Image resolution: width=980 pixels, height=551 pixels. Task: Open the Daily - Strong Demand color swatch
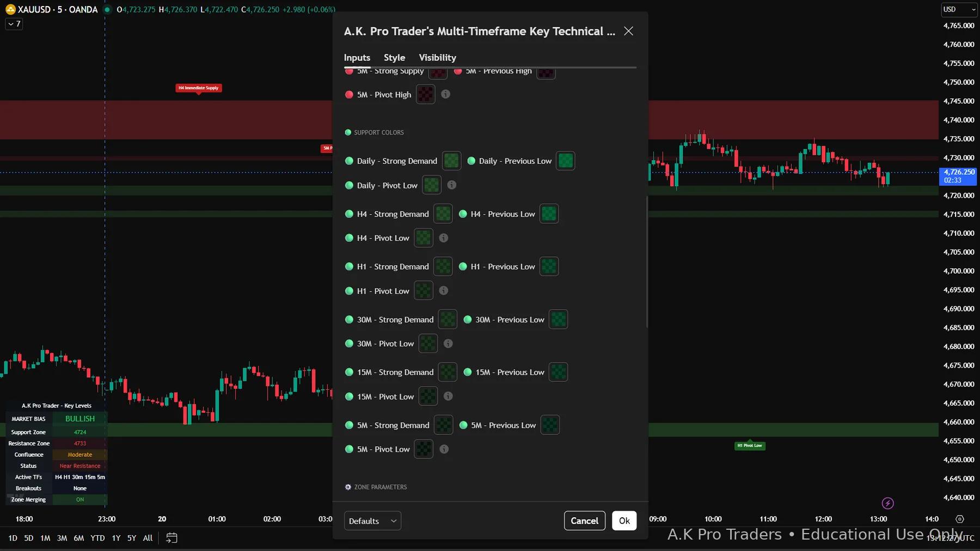pos(451,161)
